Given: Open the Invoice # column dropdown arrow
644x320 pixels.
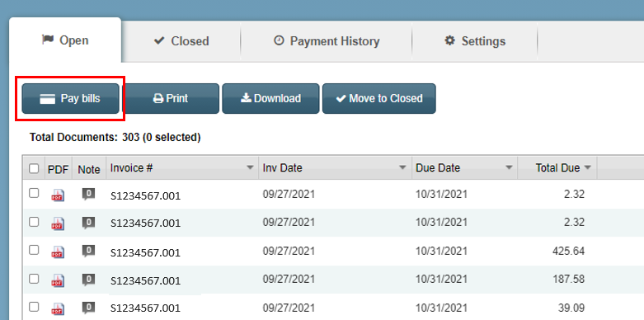Looking at the screenshot, I should point(250,167).
